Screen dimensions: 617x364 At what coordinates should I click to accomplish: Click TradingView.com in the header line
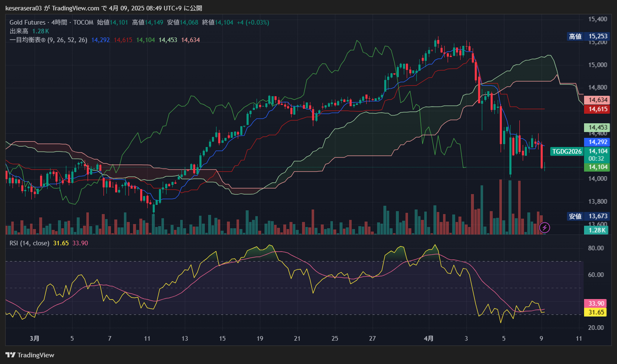click(x=76, y=8)
